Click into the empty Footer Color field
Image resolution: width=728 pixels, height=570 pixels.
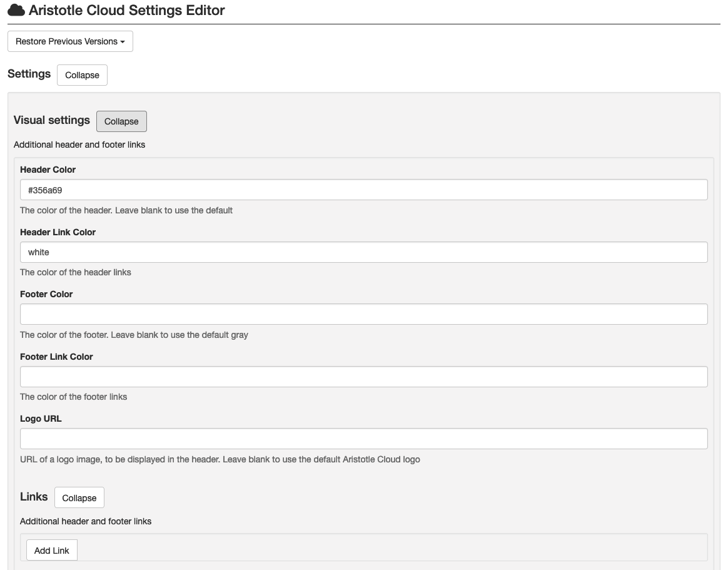(363, 314)
